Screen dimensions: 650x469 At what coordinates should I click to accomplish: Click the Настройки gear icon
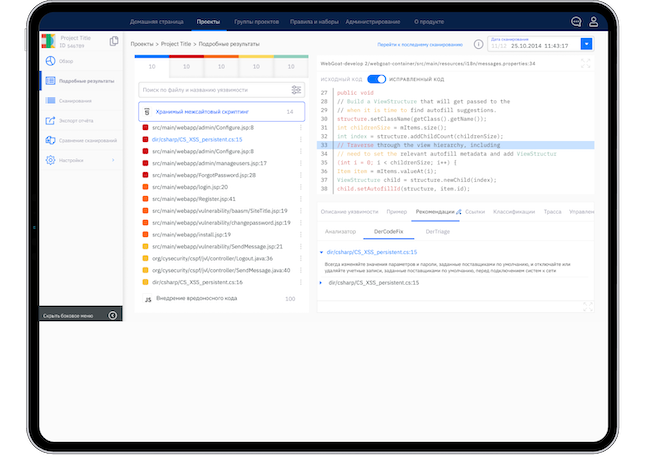click(x=50, y=160)
